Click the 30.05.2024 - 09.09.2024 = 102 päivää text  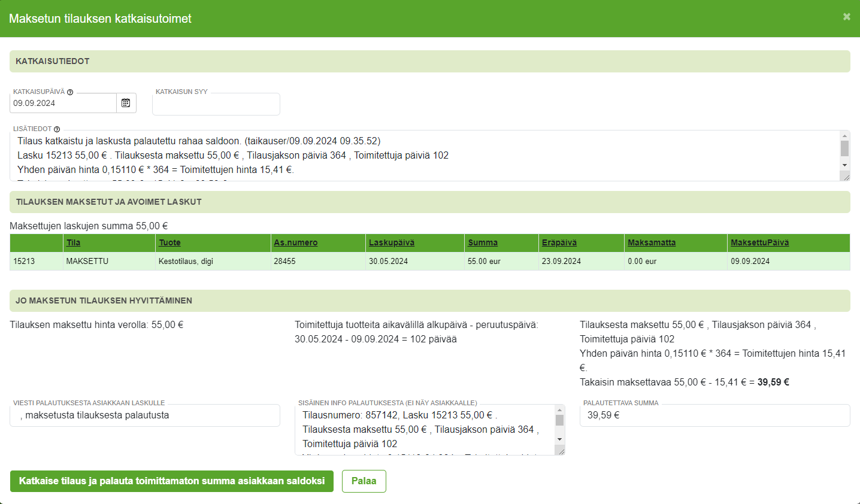[376, 339]
